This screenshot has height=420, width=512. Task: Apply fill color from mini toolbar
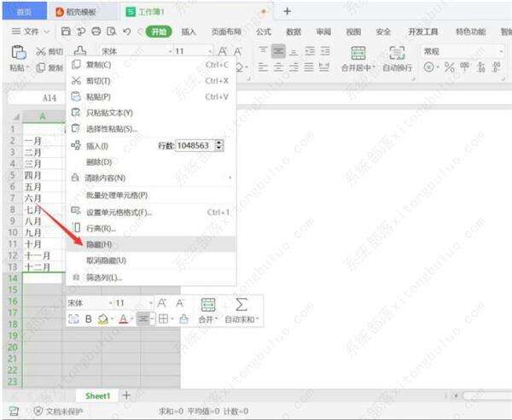pyautogui.click(x=103, y=318)
